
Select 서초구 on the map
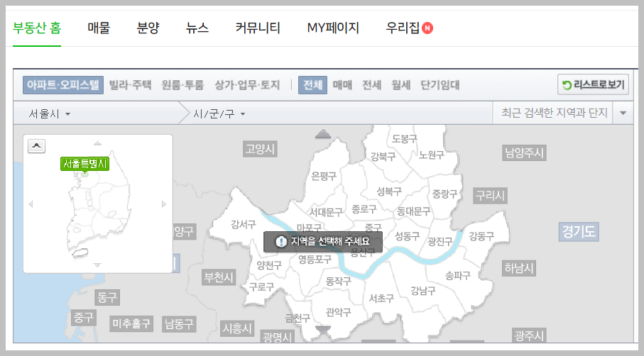[381, 298]
